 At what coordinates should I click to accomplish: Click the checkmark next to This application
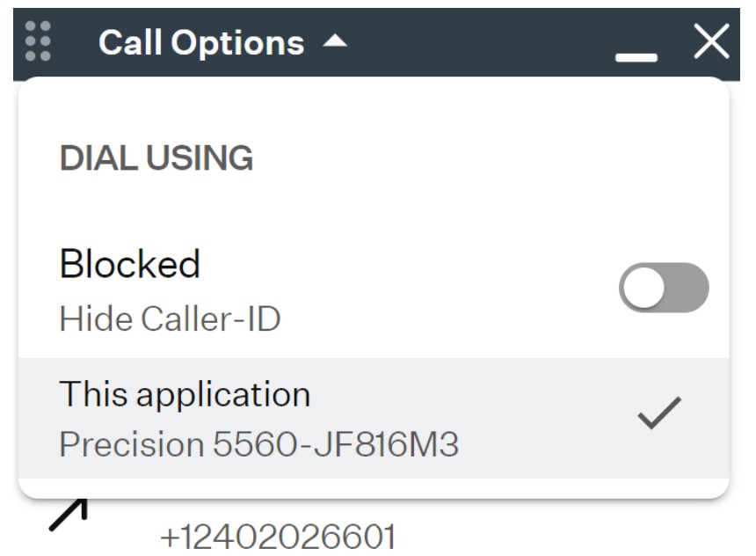click(x=659, y=413)
